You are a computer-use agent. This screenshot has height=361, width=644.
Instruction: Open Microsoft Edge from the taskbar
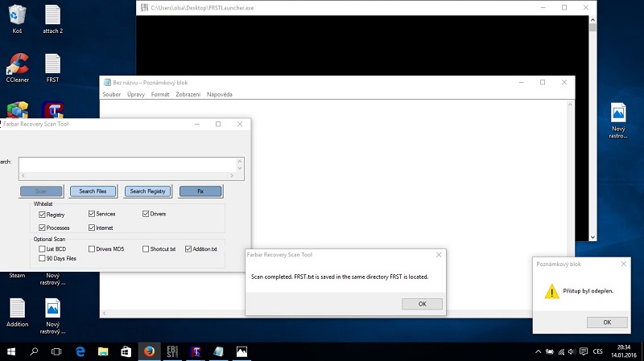point(80,351)
